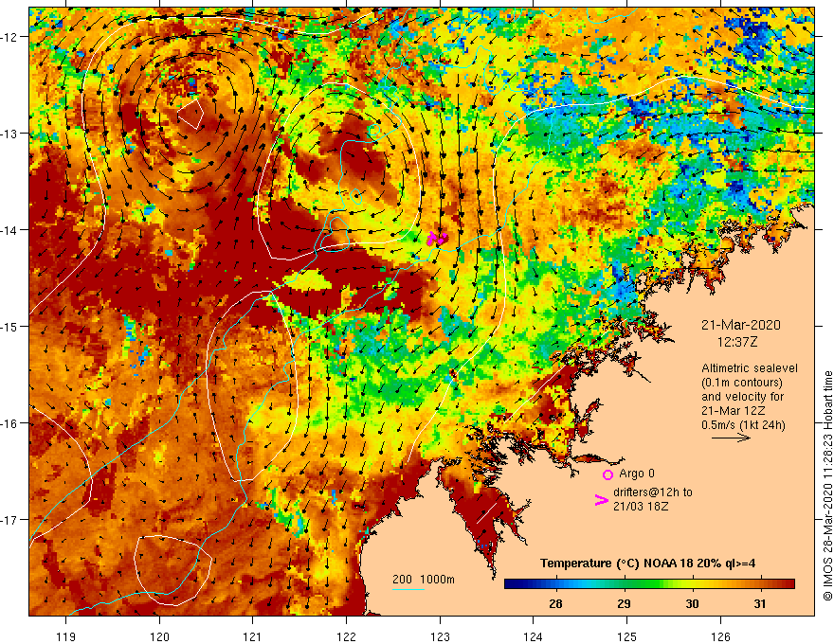Click the '120' longitude axis label
The image size is (834, 644).
(x=159, y=636)
